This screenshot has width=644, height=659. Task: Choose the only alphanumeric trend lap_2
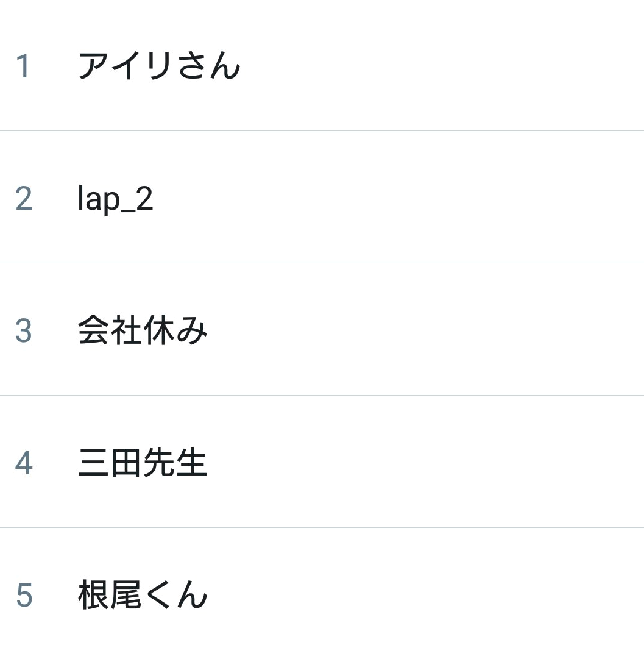(116, 198)
